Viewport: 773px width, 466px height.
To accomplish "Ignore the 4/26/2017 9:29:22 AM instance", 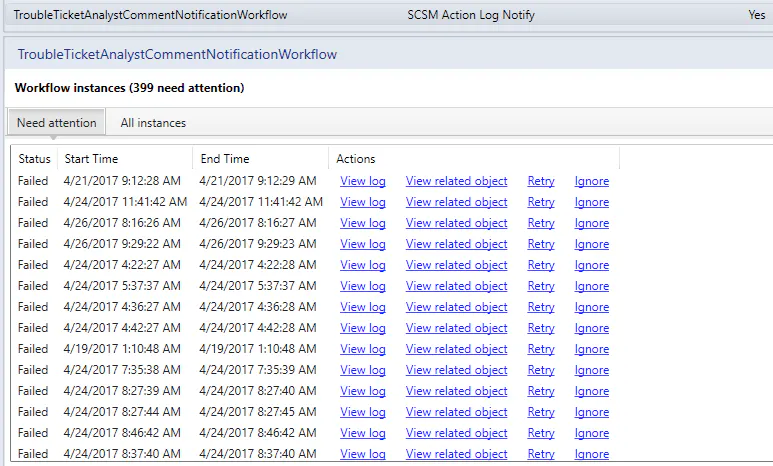I will 592,244.
